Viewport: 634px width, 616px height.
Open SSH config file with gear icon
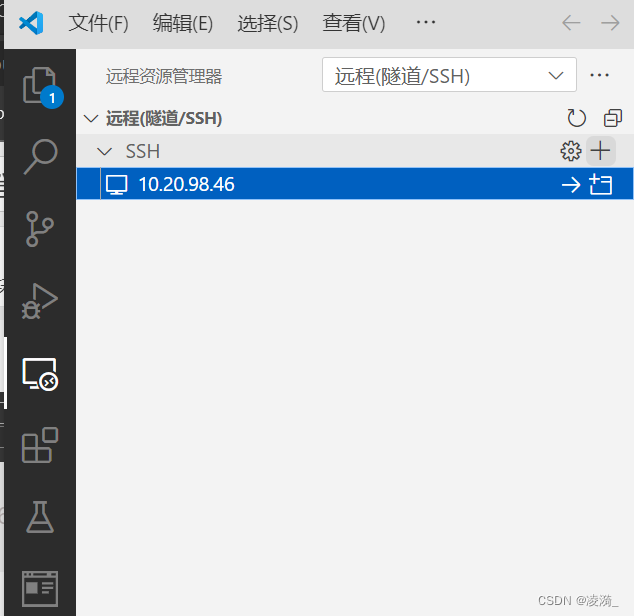tap(571, 151)
